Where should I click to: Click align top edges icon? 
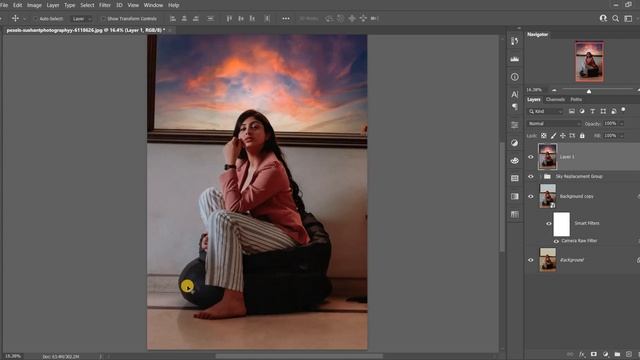229,18
